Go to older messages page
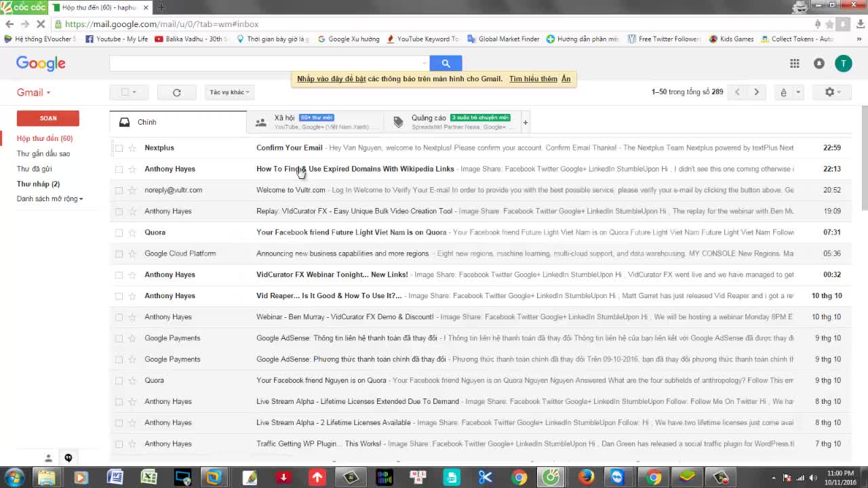Viewport: 868px width, 488px height. (756, 92)
